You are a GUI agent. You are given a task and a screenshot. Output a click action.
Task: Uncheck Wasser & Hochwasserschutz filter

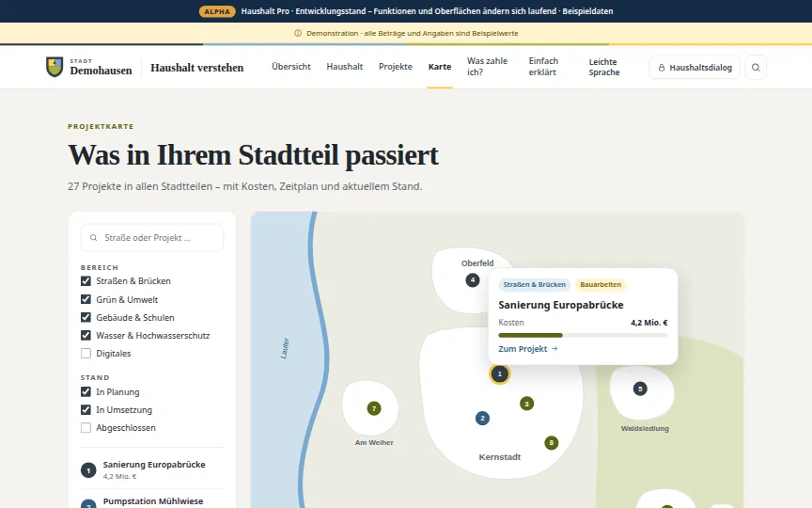pyautogui.click(x=86, y=336)
